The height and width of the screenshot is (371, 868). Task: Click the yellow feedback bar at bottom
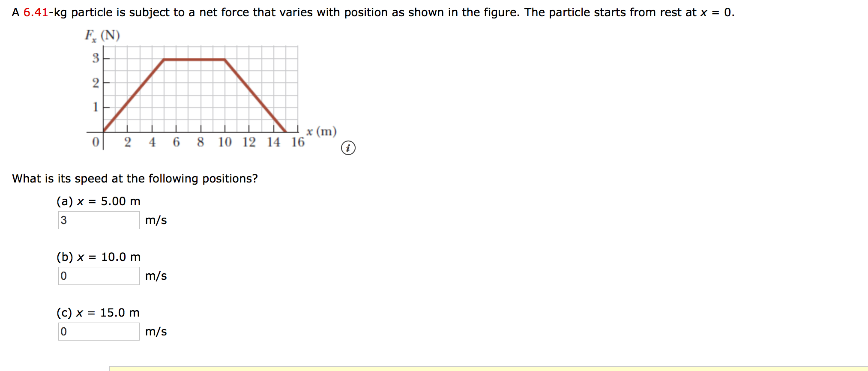[471, 369]
